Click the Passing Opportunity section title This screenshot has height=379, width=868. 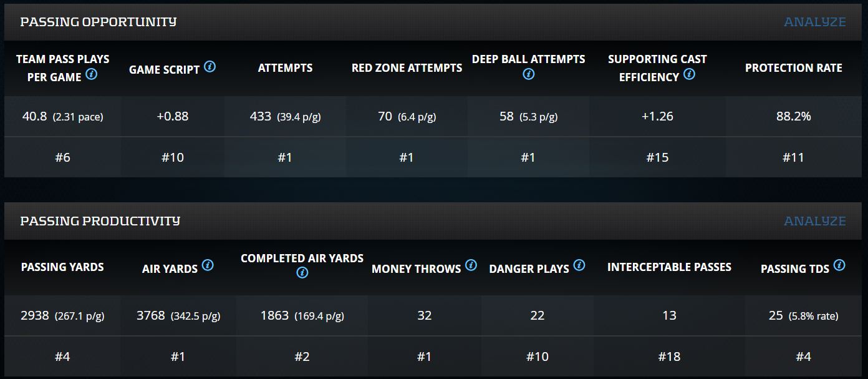pos(99,22)
